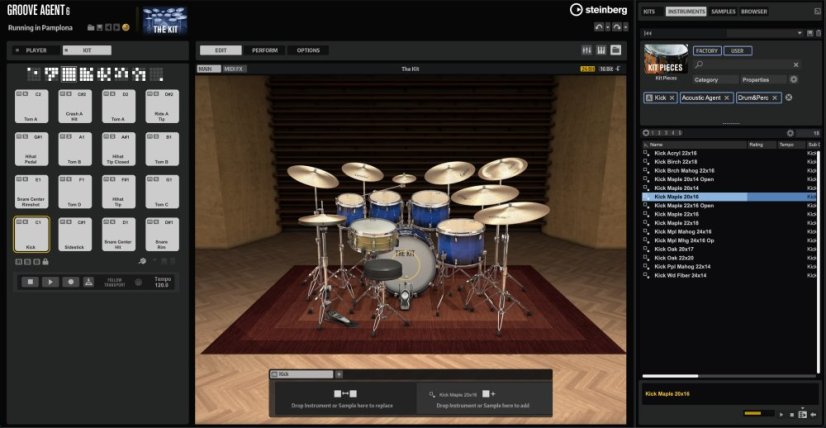Click the wrench icon below the pads
The width and height of the screenshot is (826, 428).
pos(142,261)
